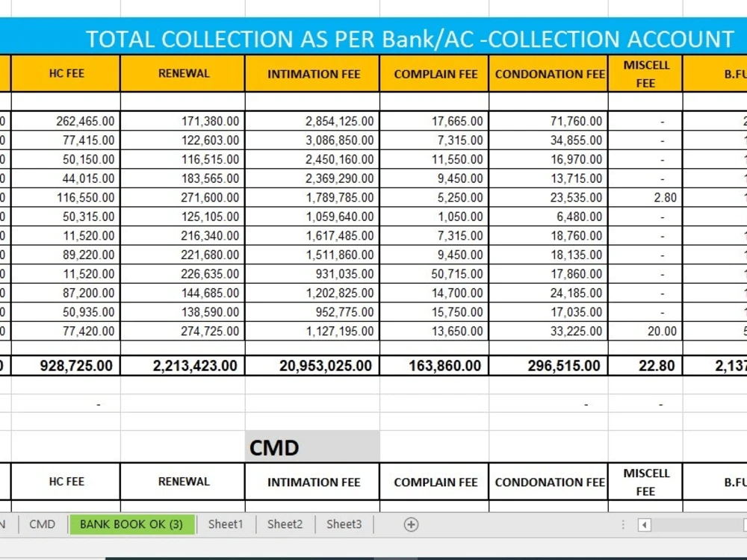The image size is (747, 560).
Task: Click the tab bar split handle dots
Action: (x=623, y=525)
